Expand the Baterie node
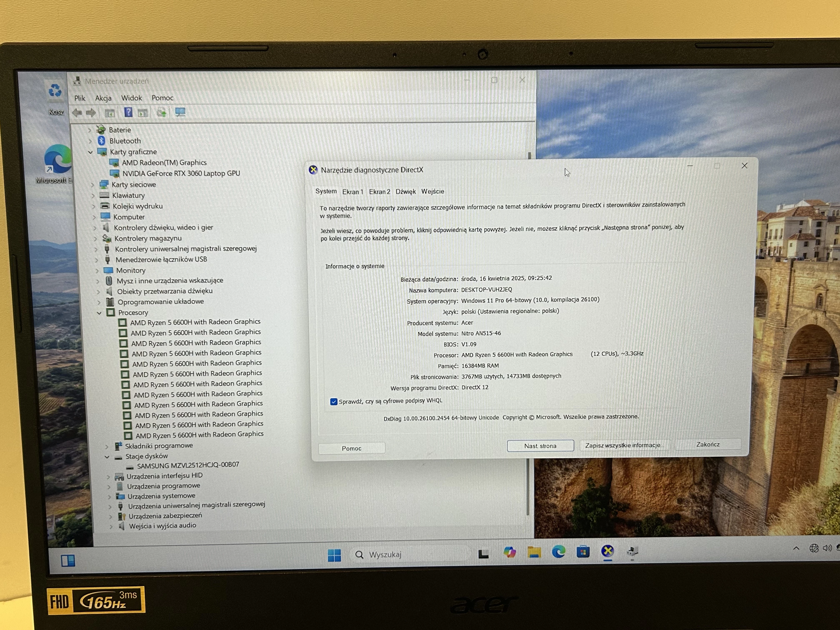 (90, 130)
